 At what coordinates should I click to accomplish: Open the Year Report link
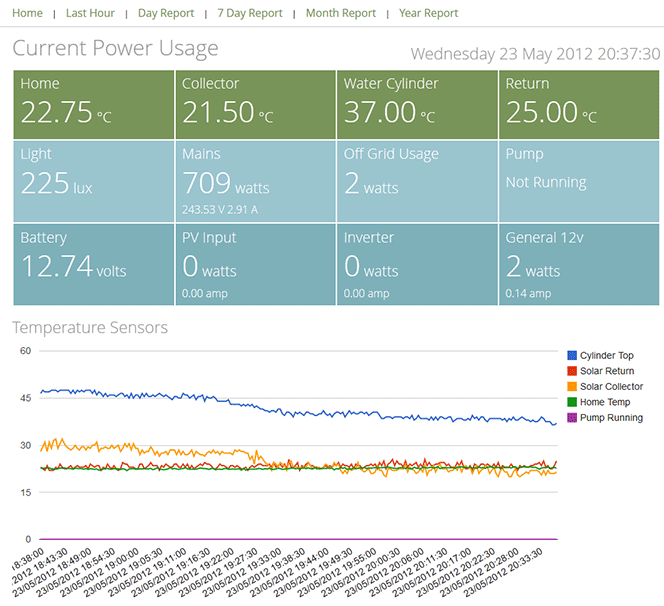click(428, 13)
